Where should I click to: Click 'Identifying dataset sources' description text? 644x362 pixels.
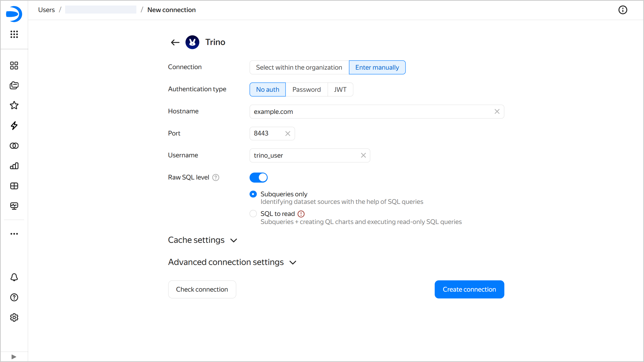(342, 202)
